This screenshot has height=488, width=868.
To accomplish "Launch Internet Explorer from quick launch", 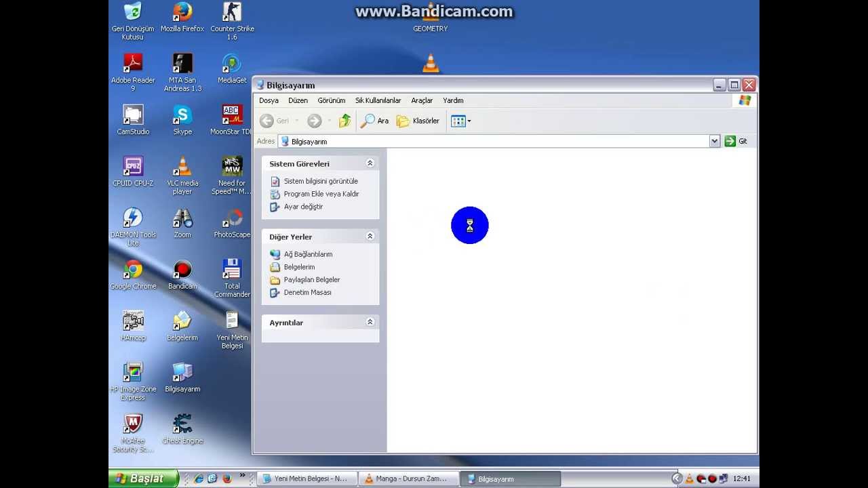I will click(199, 479).
